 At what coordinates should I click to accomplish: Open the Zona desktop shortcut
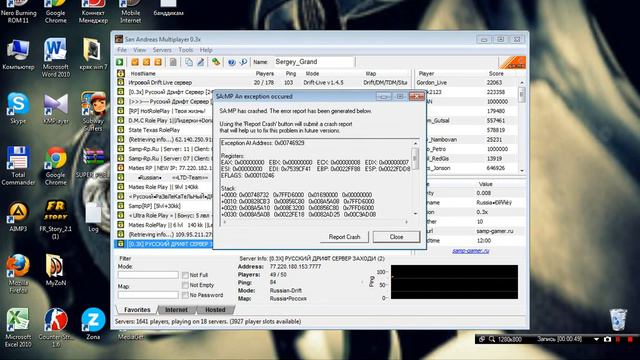93,324
